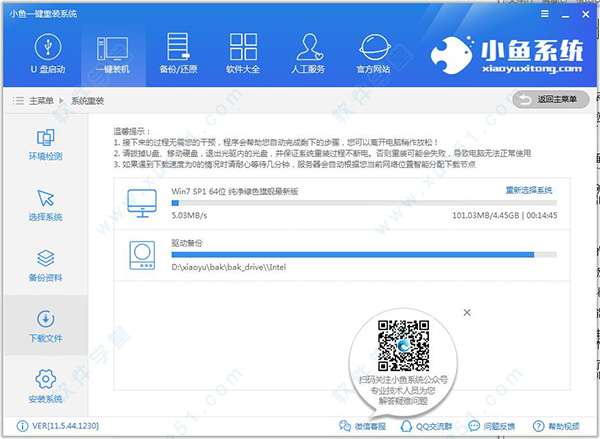
Task: Click 系统重装 breadcrumb item
Action: coord(88,101)
